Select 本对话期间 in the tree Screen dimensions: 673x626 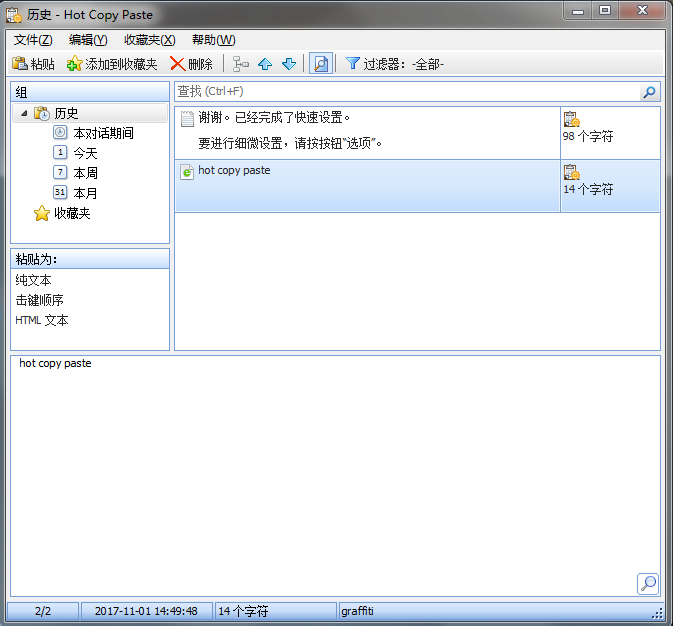[x=103, y=133]
